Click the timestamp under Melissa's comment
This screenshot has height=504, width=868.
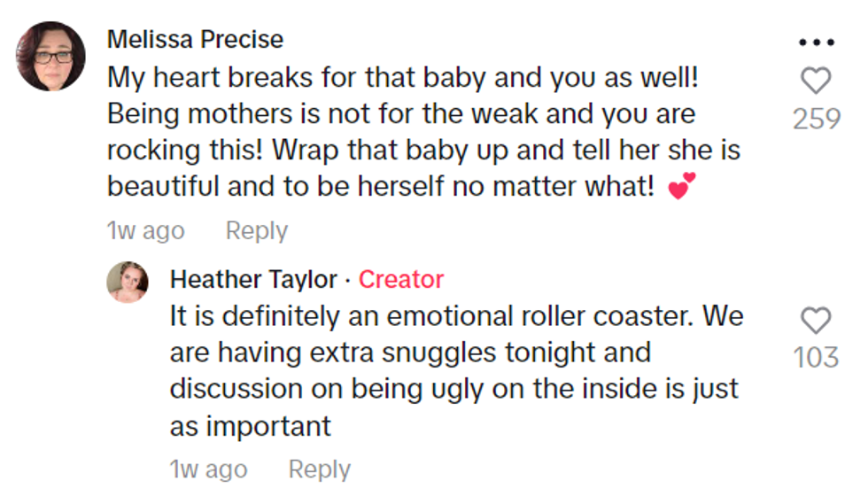(145, 231)
